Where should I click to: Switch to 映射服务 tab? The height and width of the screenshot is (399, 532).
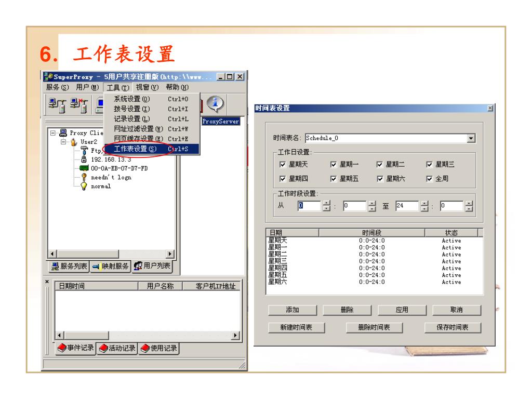coord(111,267)
